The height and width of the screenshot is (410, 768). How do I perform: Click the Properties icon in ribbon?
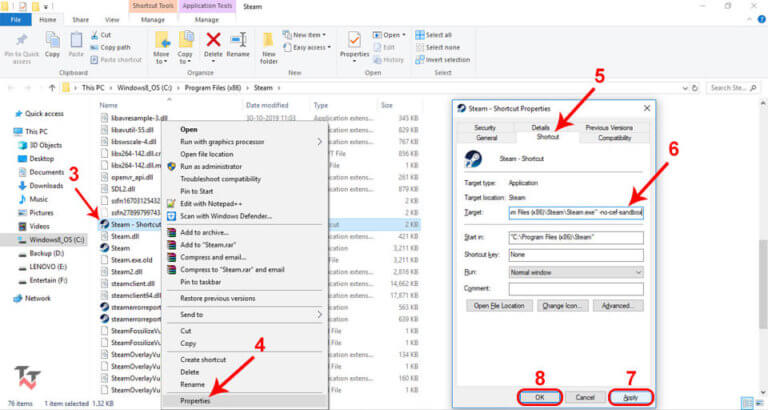tap(354, 40)
